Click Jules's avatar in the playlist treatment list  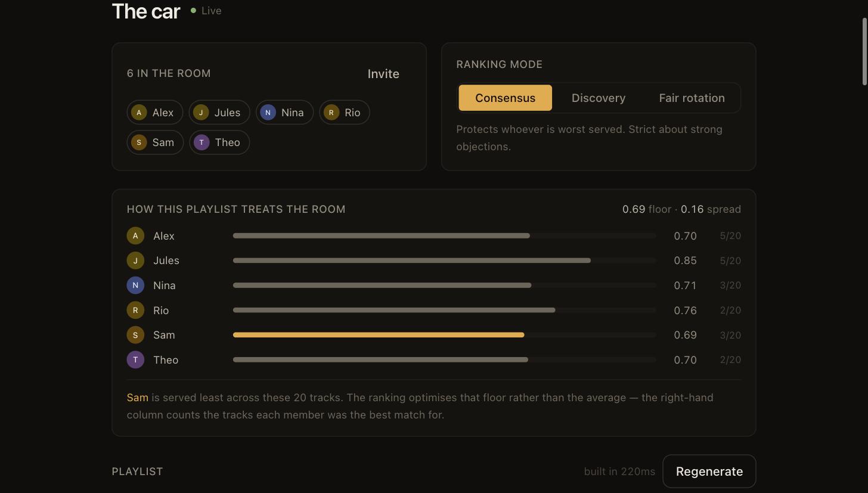(135, 261)
